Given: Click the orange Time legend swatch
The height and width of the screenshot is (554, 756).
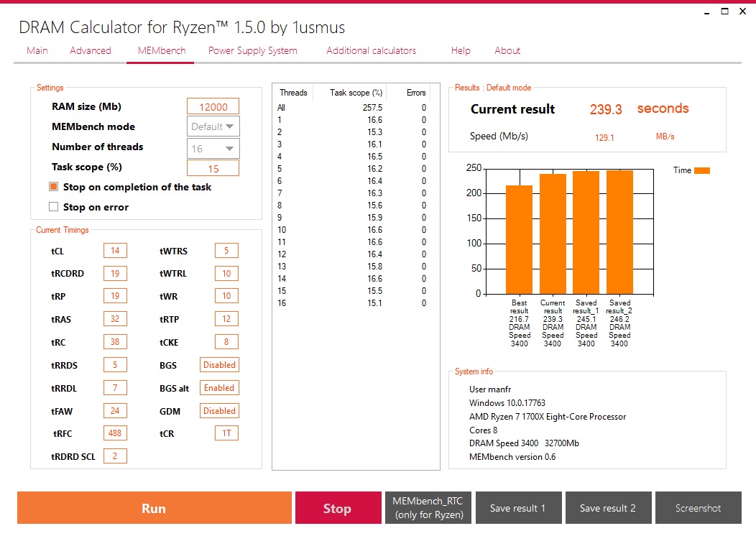Looking at the screenshot, I should point(702,170).
